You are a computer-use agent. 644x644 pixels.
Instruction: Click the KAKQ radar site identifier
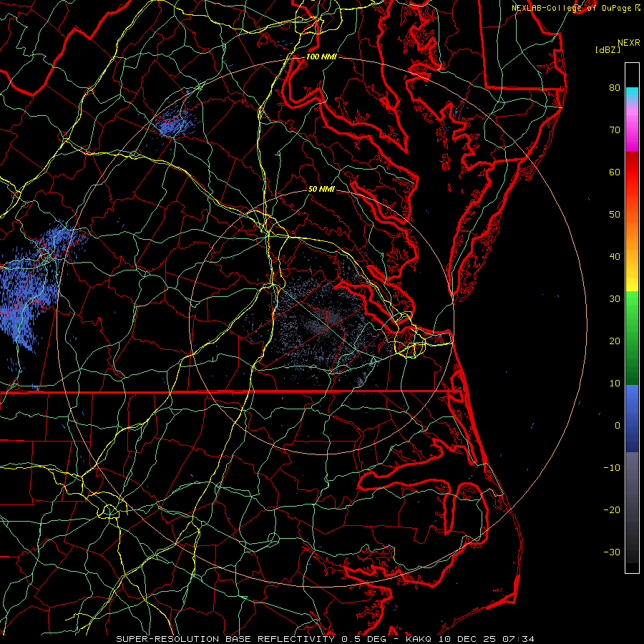[420, 639]
